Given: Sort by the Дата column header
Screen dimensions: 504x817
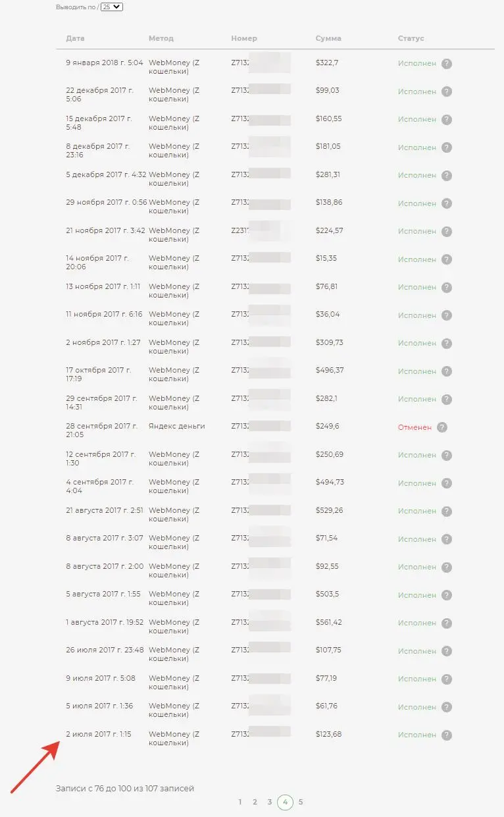Looking at the screenshot, I should coord(75,38).
